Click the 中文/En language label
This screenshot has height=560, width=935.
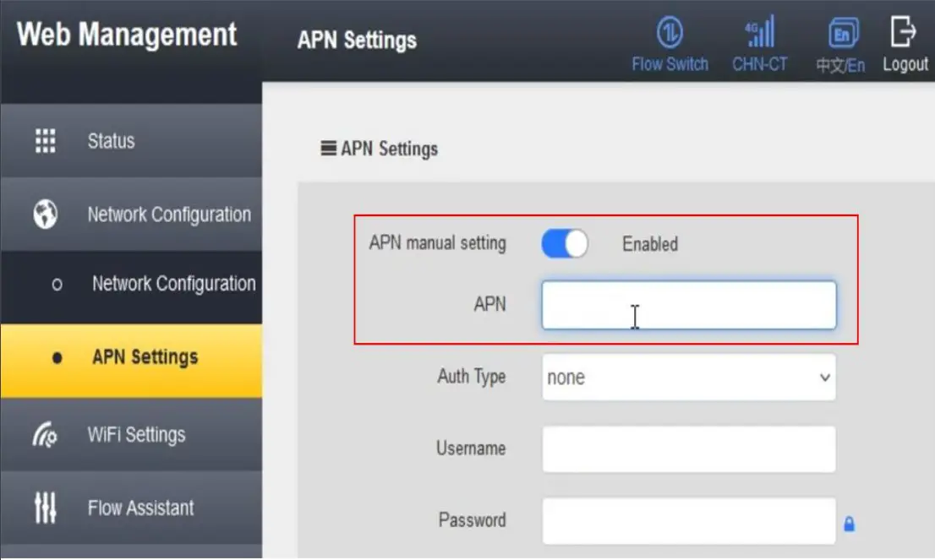[840, 65]
